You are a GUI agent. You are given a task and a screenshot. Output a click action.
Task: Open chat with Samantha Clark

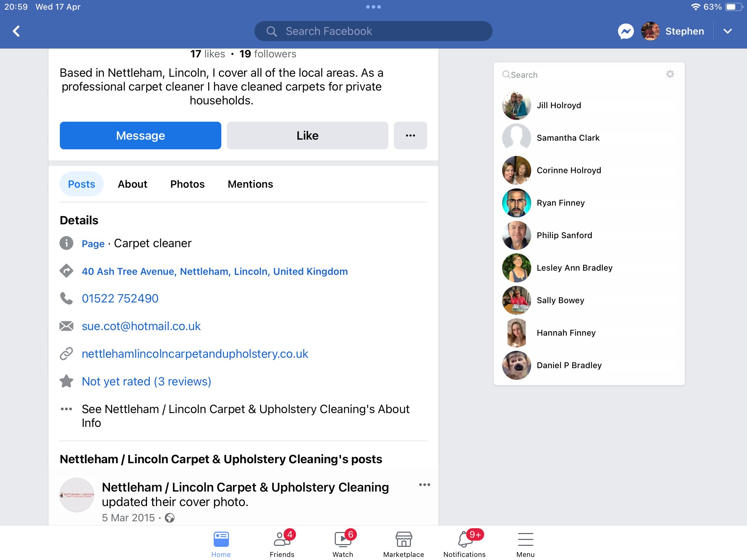click(589, 138)
